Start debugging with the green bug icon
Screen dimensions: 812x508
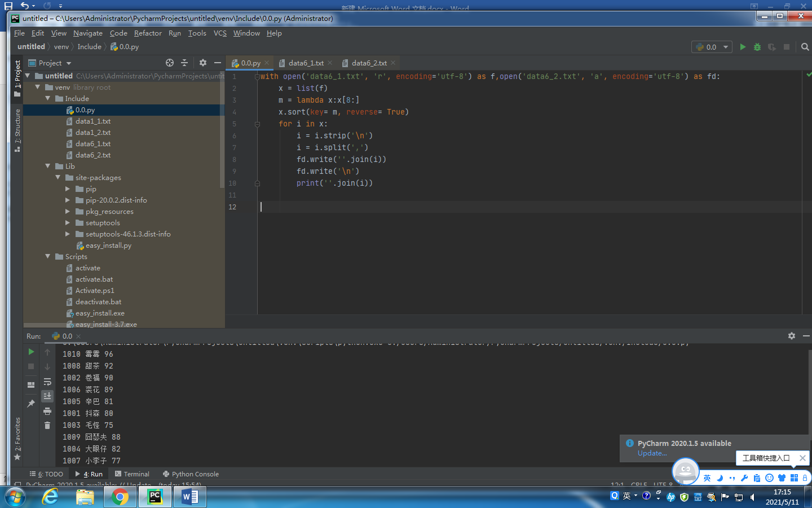[757, 47]
